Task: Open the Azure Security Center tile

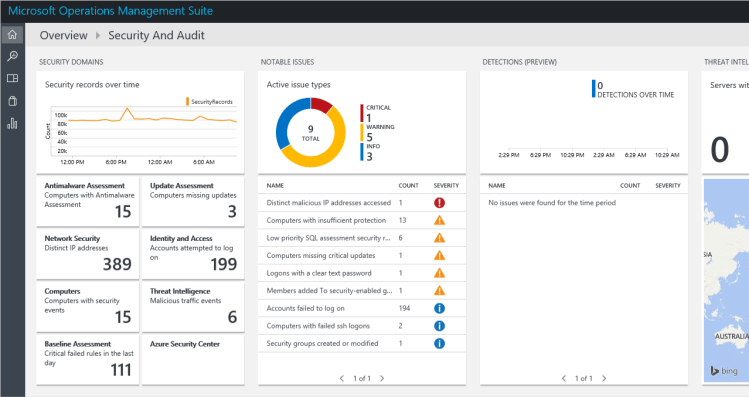Action: pos(193,360)
